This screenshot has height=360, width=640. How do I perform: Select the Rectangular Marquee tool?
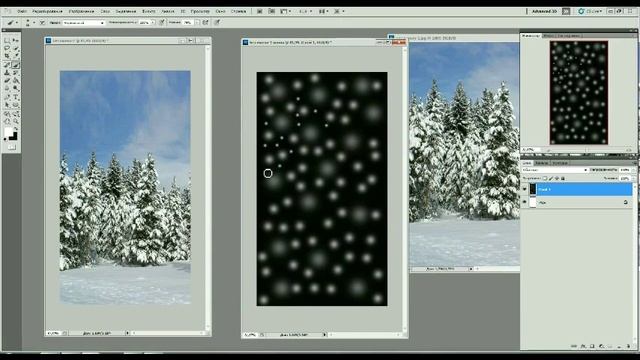(7, 40)
